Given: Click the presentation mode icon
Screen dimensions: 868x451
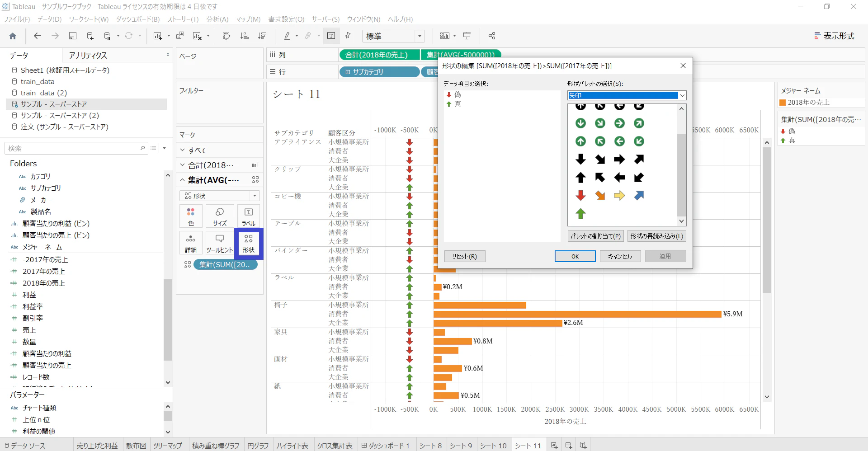Looking at the screenshot, I should 467,36.
